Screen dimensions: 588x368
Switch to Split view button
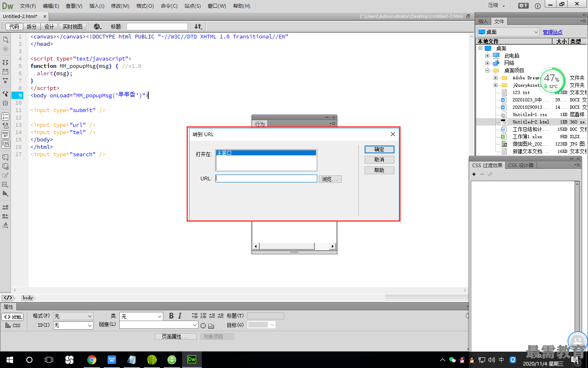pyautogui.click(x=31, y=27)
